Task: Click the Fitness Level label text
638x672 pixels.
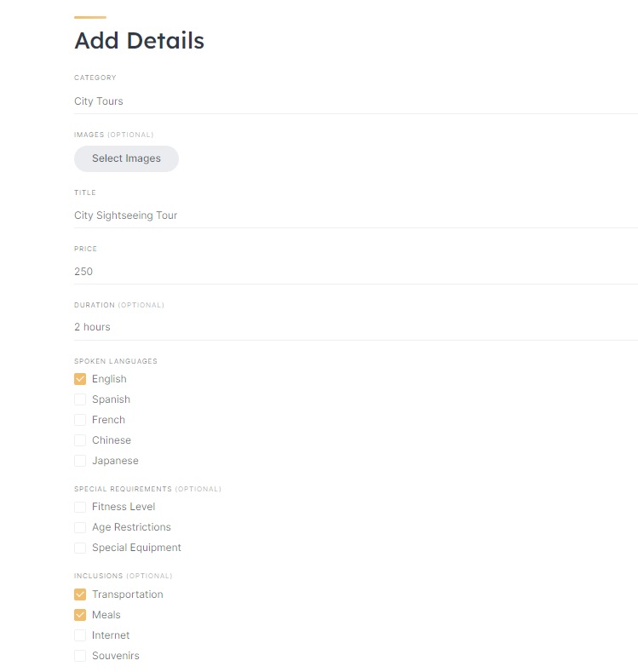Action: click(123, 507)
